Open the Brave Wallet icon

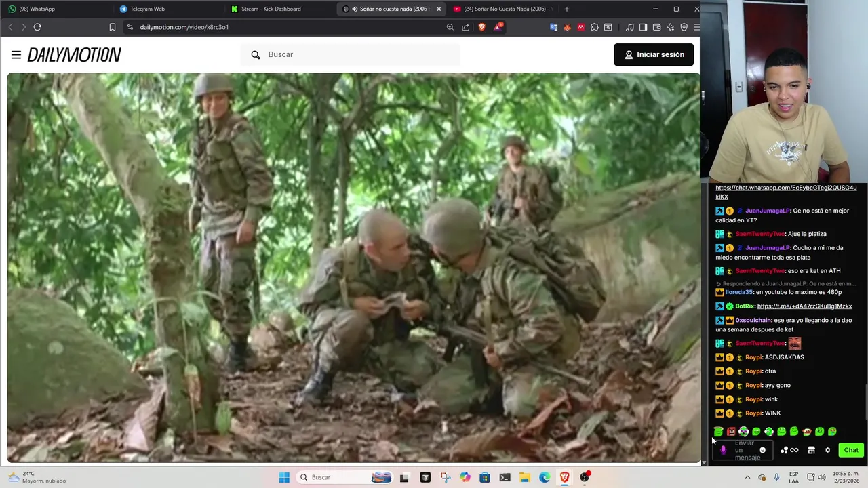coord(656,27)
